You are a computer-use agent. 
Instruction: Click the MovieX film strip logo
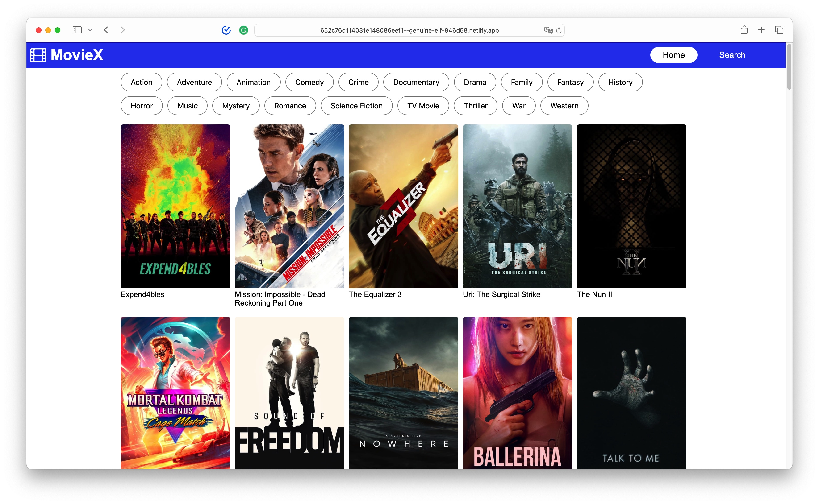point(38,55)
